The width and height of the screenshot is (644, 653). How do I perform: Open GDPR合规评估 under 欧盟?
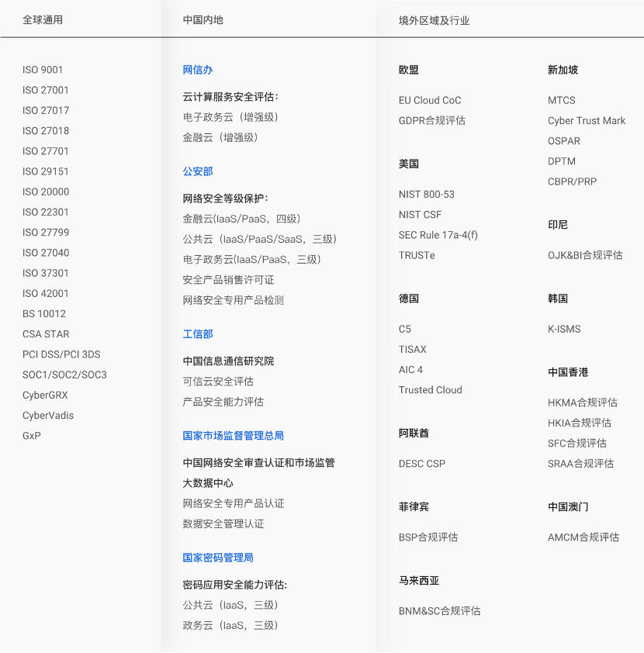tap(432, 120)
